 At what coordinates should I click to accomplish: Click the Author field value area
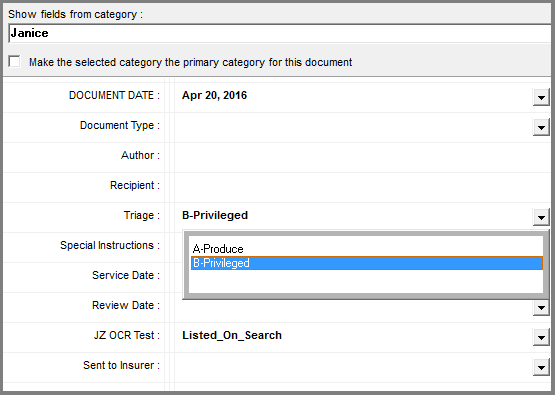(362, 158)
